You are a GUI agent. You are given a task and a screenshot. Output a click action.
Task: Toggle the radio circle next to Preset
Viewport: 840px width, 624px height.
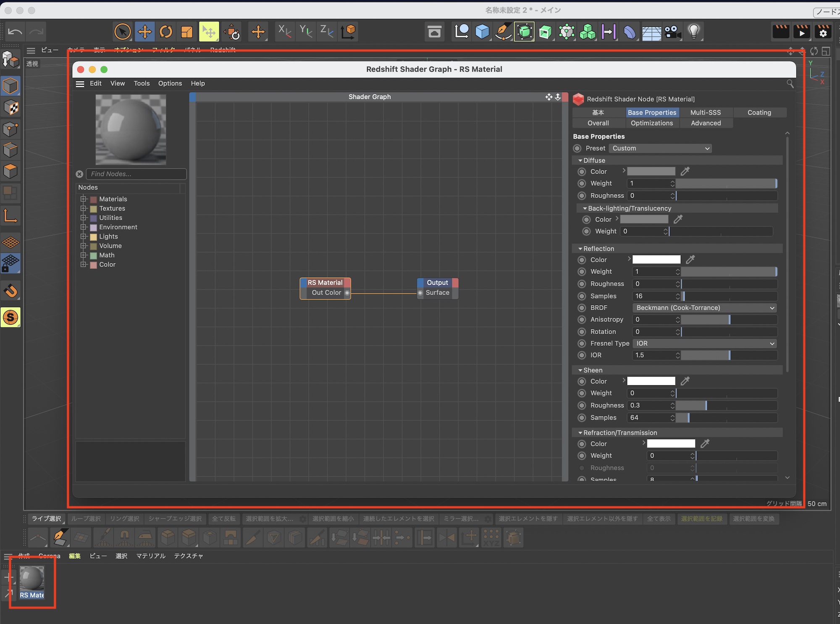pos(577,148)
